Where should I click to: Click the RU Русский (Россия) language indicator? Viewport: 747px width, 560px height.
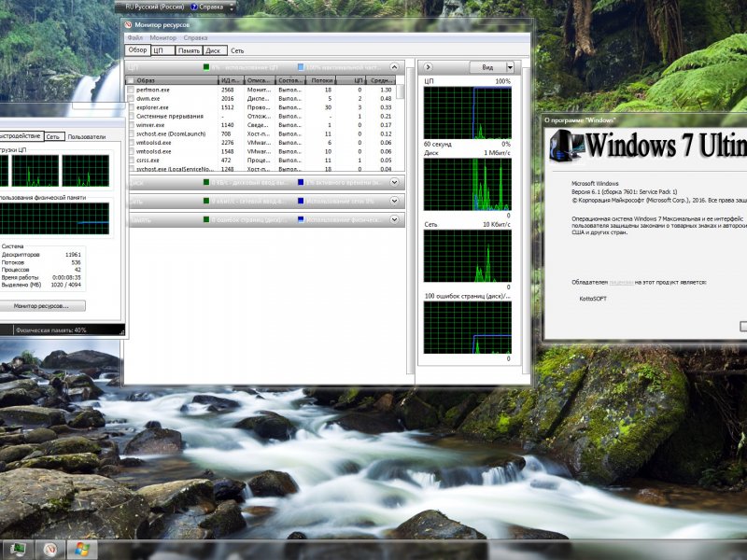click(155, 7)
